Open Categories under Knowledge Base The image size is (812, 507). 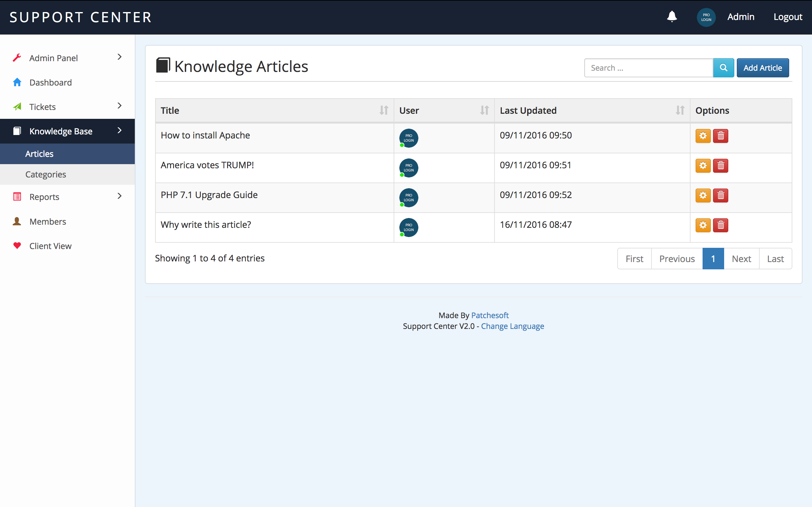pyautogui.click(x=46, y=174)
